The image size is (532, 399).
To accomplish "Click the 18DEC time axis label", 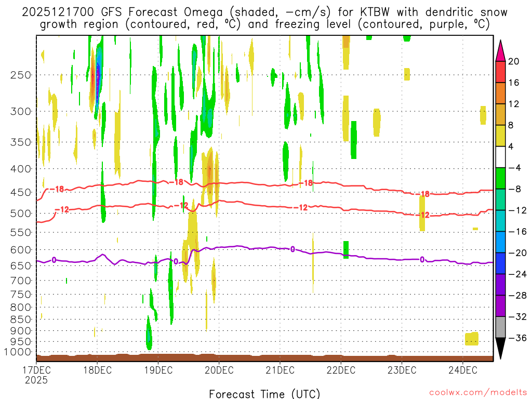I will (x=97, y=370).
